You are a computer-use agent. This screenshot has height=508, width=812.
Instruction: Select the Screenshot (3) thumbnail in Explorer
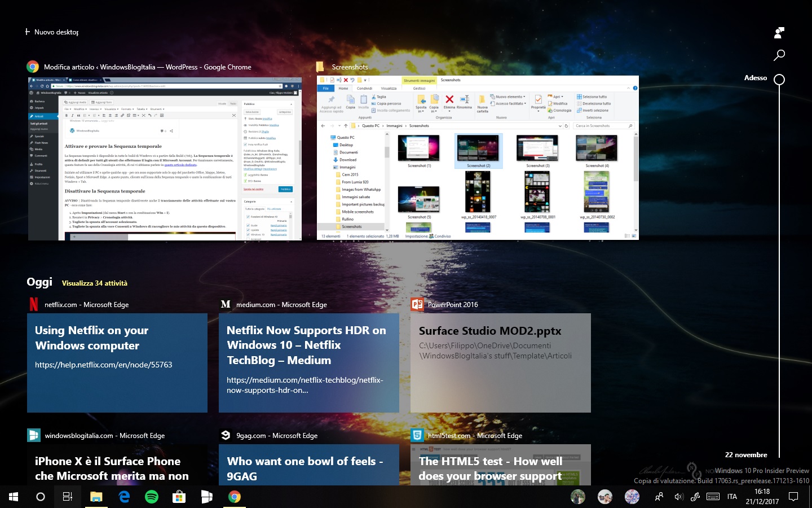coord(537,151)
